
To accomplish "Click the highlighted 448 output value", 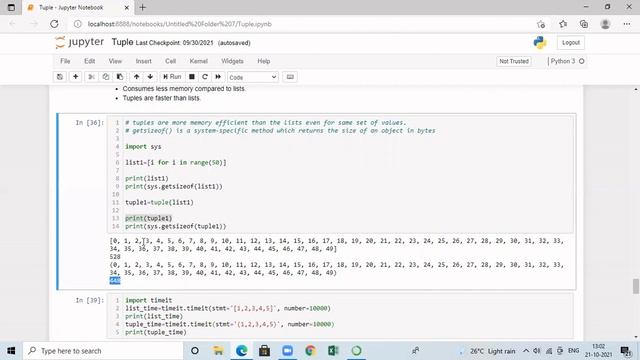I will point(115,280).
